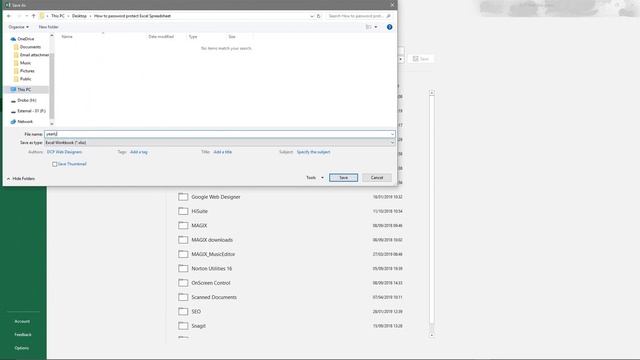Open MAGIX folder in Excel list
The image size is (640, 360).
(291, 225)
